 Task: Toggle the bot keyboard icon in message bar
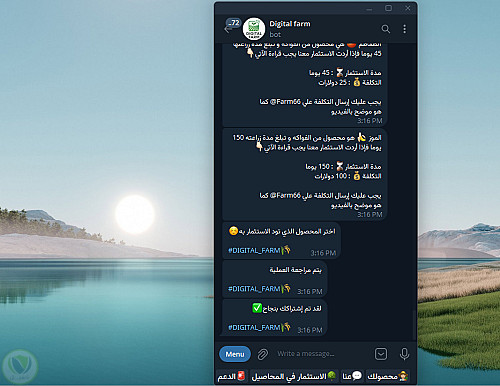[381, 354]
